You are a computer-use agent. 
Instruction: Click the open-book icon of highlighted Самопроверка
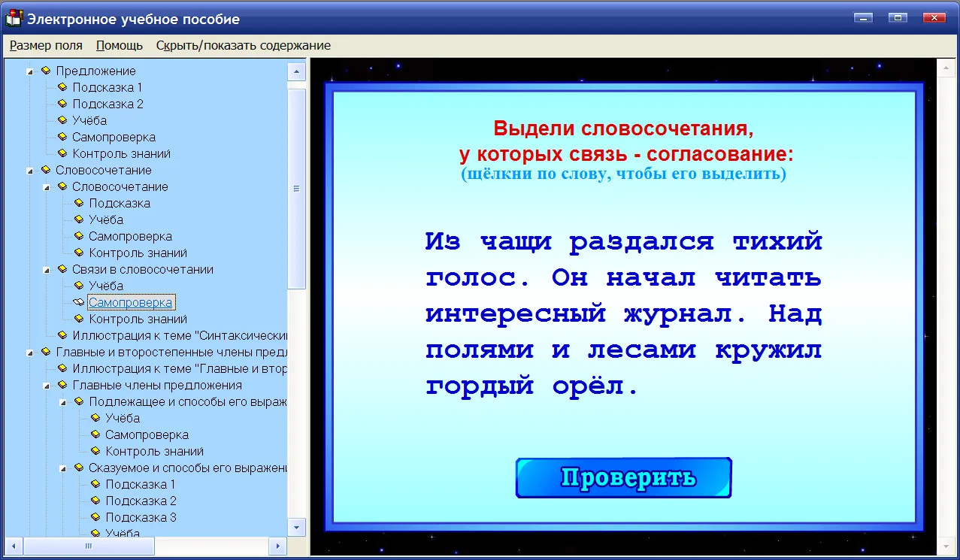tap(79, 302)
